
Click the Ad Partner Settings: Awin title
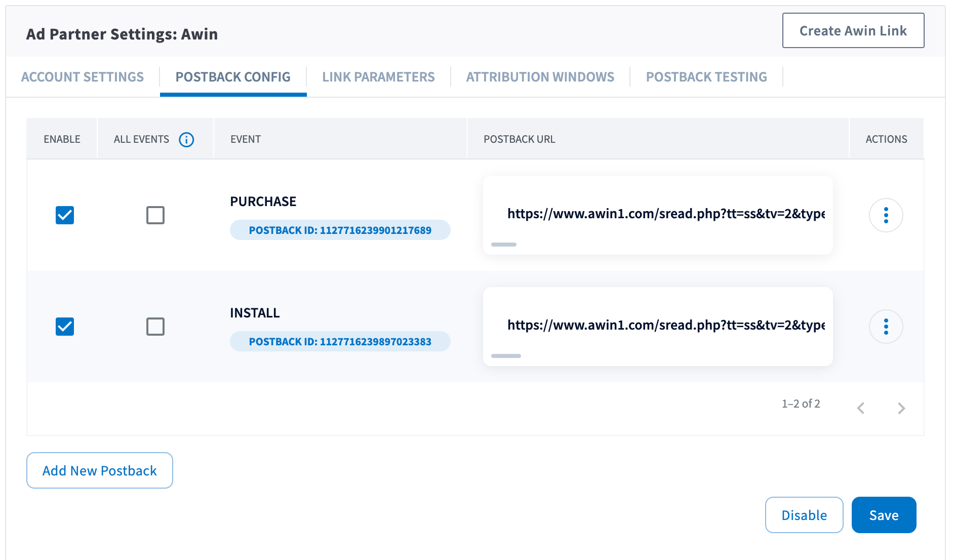[x=122, y=34]
